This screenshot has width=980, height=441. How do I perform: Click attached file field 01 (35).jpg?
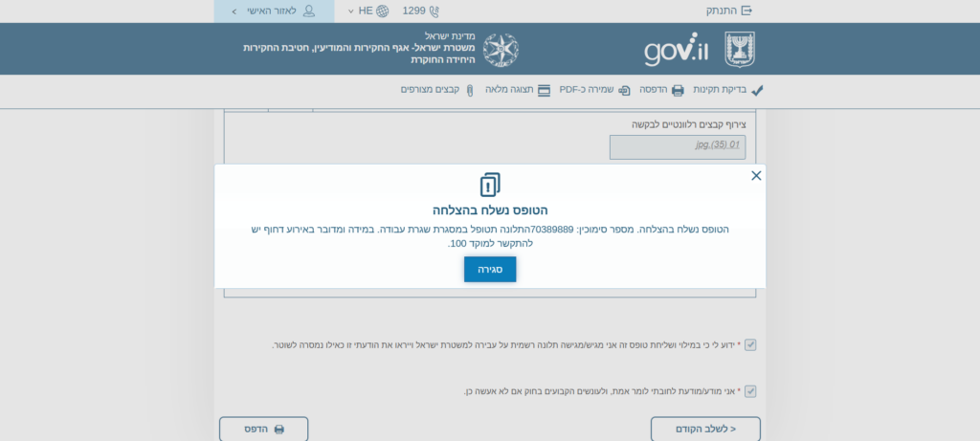click(x=678, y=146)
